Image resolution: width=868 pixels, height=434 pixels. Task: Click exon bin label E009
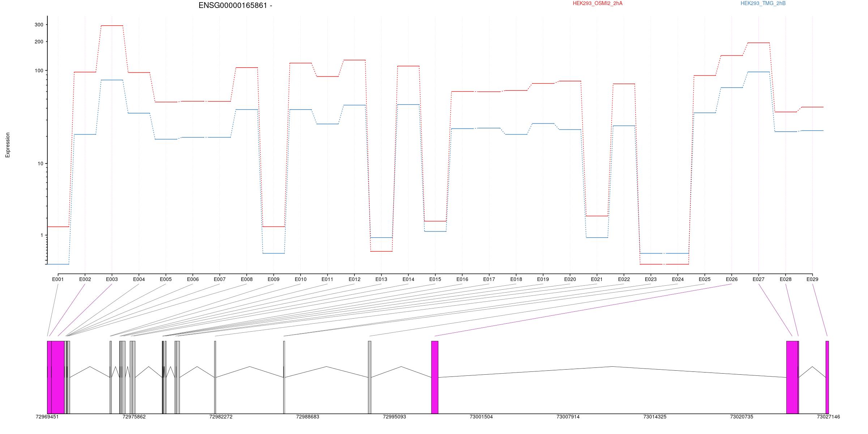pyautogui.click(x=273, y=279)
